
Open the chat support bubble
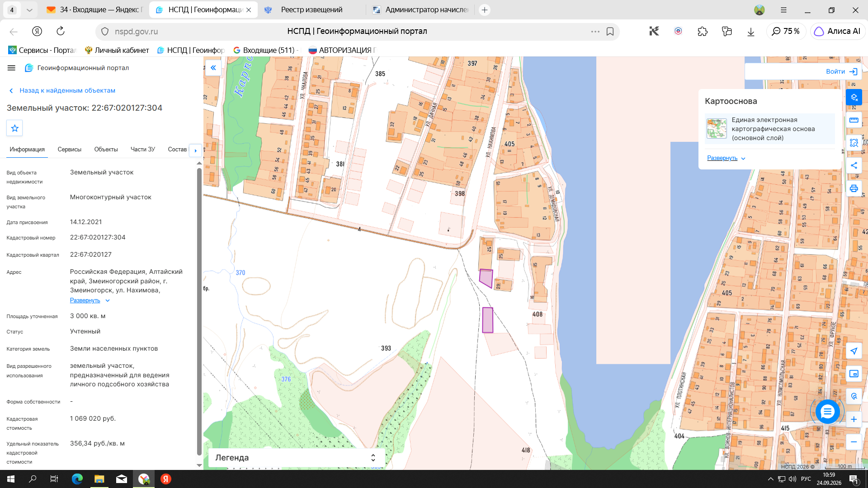[827, 412]
